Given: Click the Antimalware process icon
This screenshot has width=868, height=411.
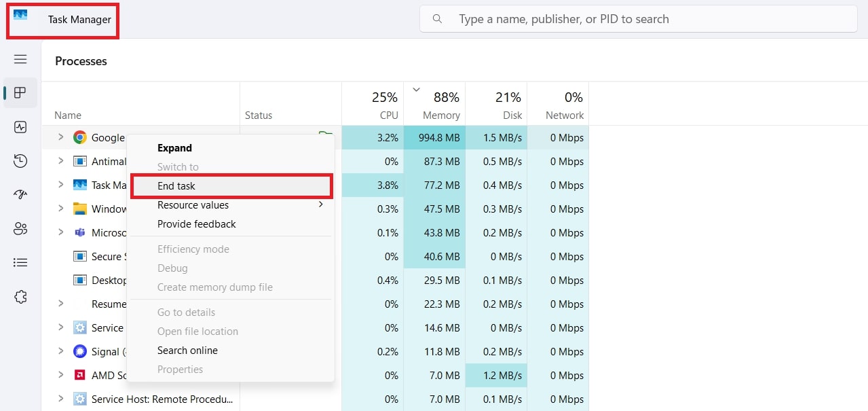Looking at the screenshot, I should (x=80, y=161).
